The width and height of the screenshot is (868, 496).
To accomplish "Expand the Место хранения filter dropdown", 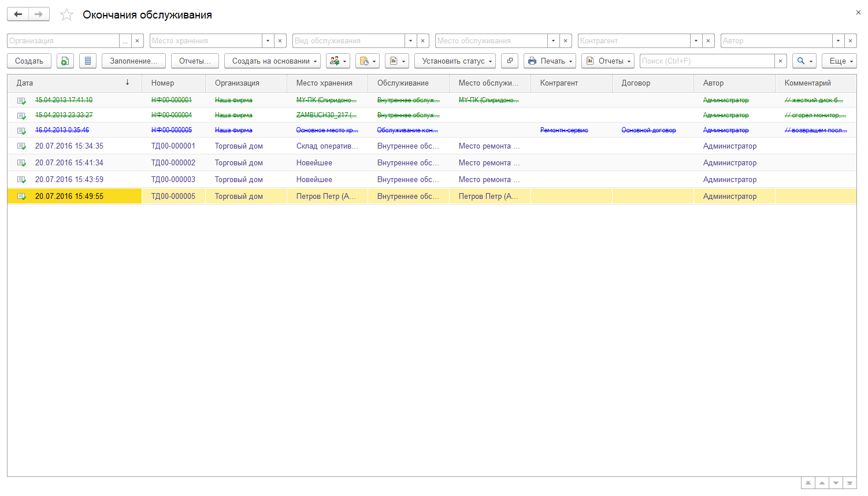I will (x=268, y=41).
